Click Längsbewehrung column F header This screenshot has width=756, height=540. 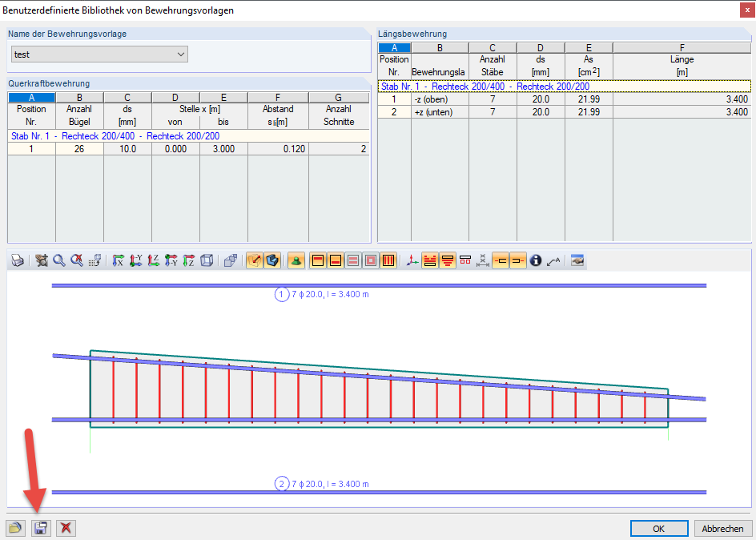(x=682, y=48)
